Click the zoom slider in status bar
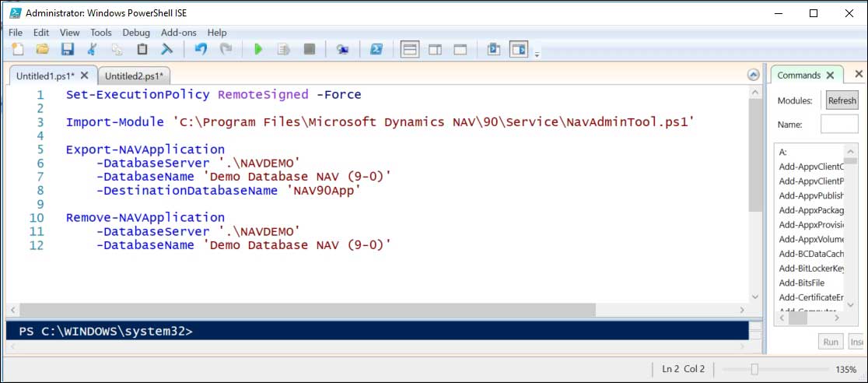868x383 pixels. (x=754, y=369)
